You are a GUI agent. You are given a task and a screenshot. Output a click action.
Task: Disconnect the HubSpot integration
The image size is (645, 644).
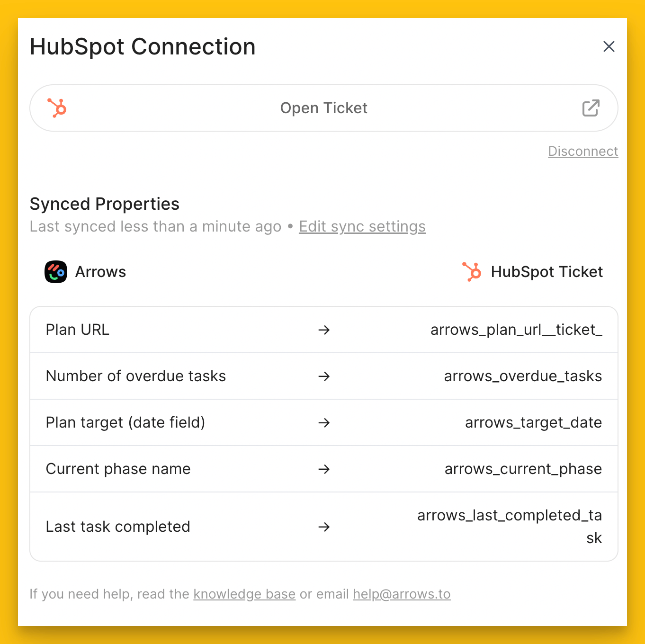point(583,151)
